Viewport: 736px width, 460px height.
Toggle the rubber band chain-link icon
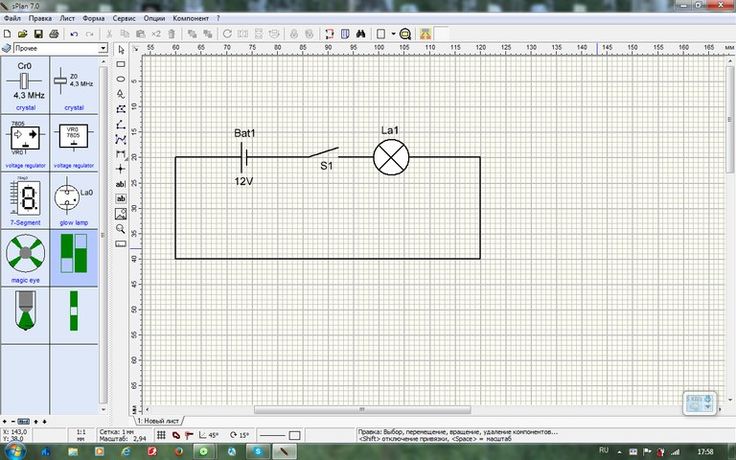[x=176, y=435]
